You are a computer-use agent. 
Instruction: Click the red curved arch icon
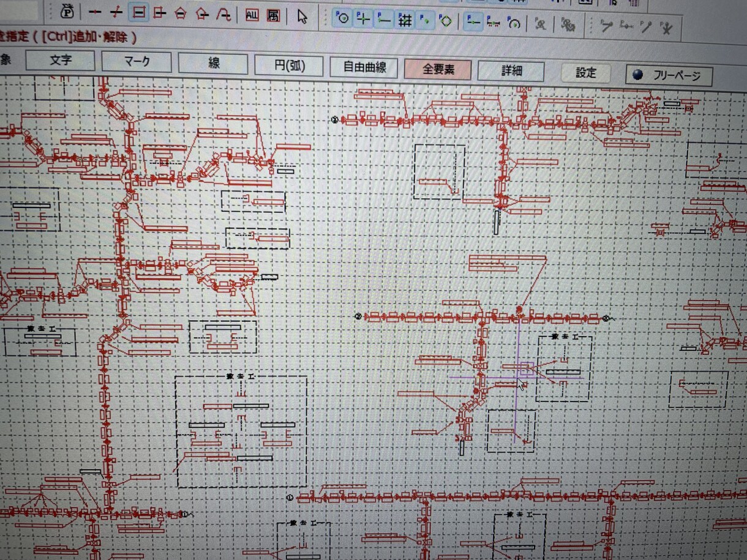[x=224, y=14]
